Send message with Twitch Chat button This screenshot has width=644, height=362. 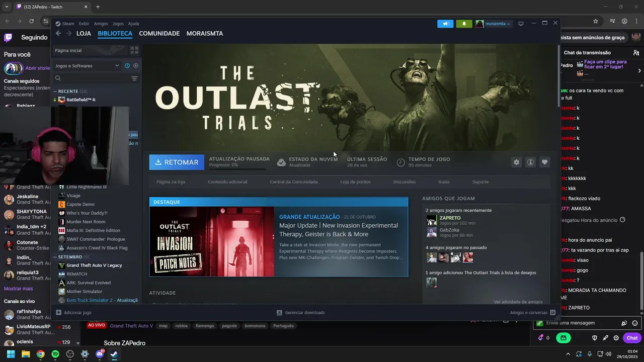(632, 338)
